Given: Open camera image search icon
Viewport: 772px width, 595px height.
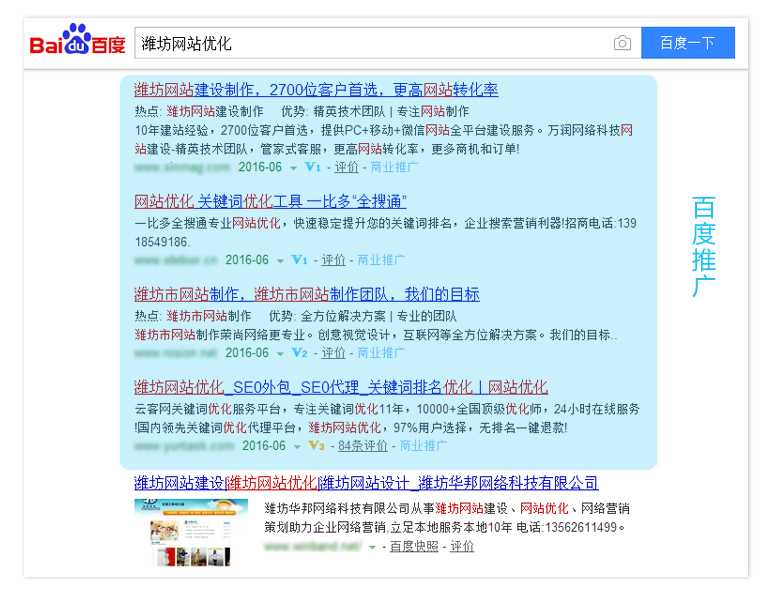Looking at the screenshot, I should click(x=622, y=43).
